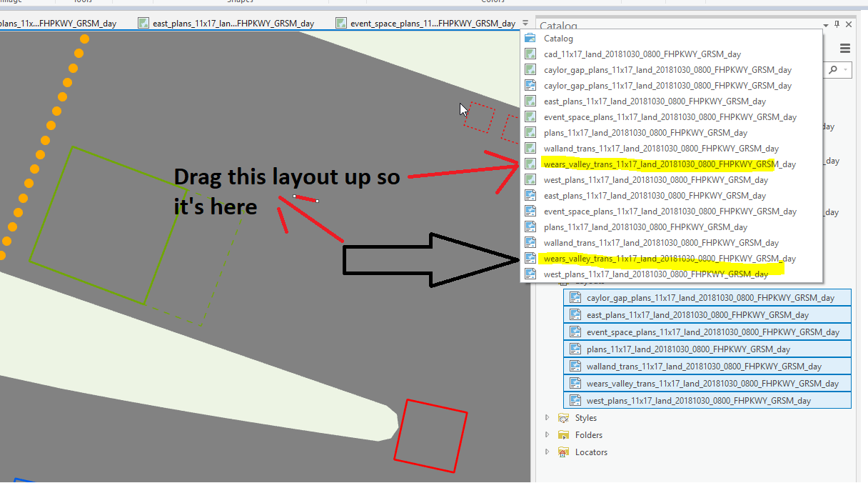
Task: Click the plans_11x17 layout icon in views list
Action: point(530,227)
